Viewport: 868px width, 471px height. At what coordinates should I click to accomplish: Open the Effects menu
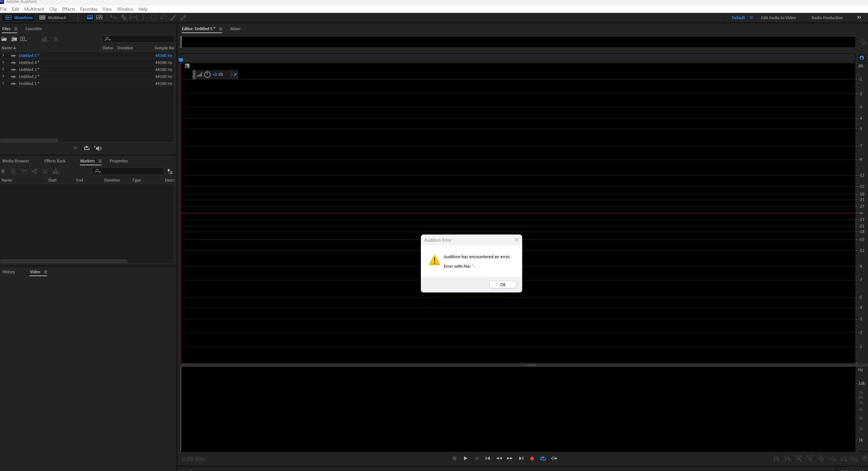[68, 9]
